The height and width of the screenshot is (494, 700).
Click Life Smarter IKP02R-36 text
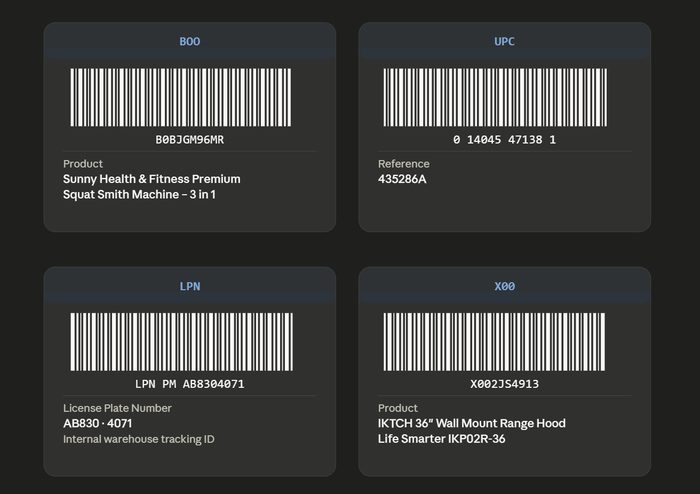(x=442, y=439)
